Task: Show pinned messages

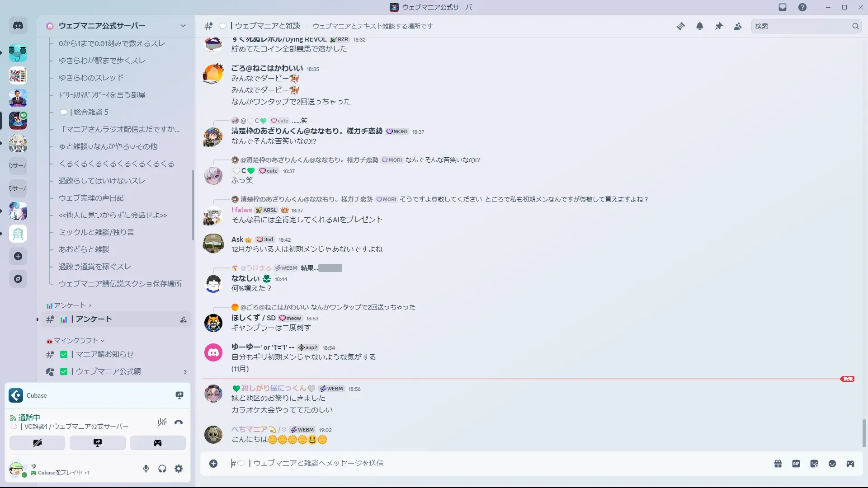Action: (719, 26)
